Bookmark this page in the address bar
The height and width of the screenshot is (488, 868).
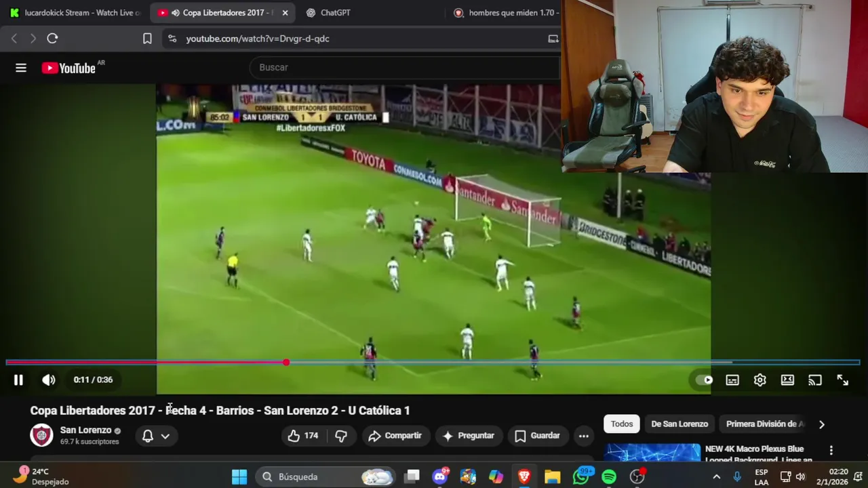click(x=147, y=39)
